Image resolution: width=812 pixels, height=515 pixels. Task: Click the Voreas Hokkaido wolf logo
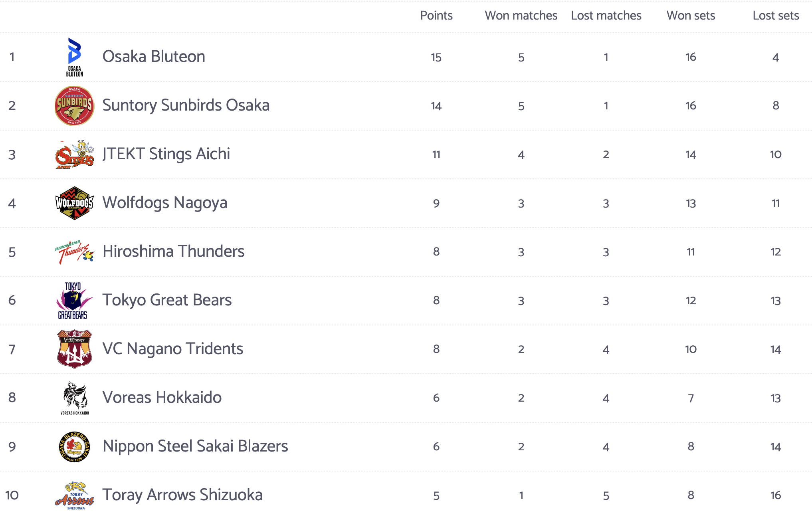pyautogui.click(x=74, y=398)
